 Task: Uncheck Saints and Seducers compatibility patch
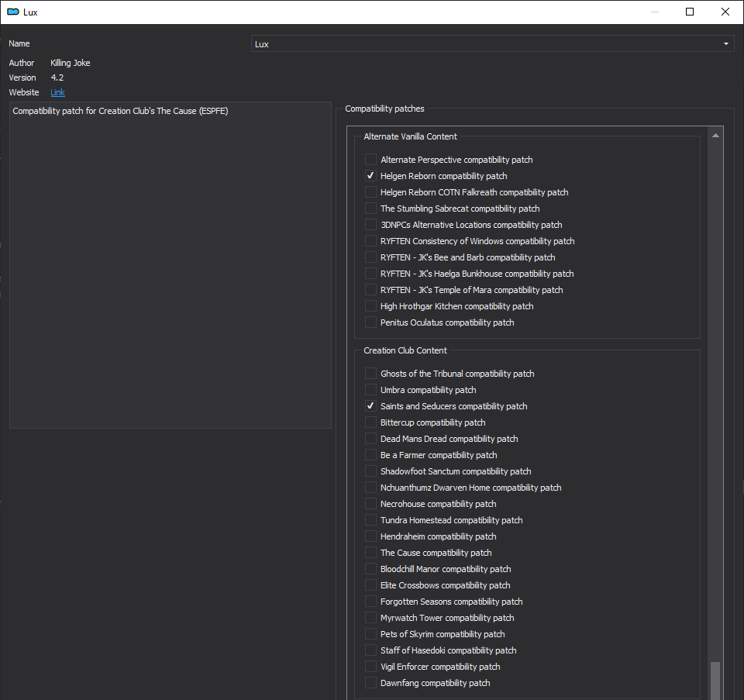pos(370,405)
